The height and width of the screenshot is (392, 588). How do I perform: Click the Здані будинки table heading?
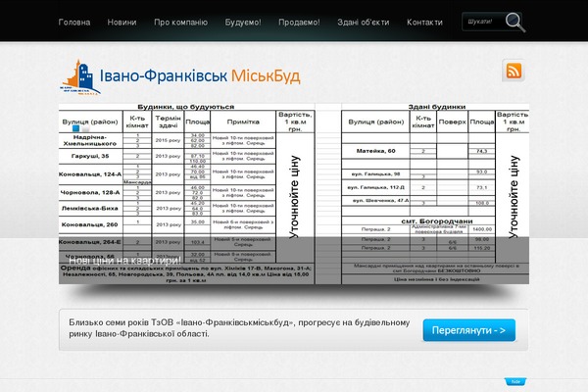tap(437, 107)
